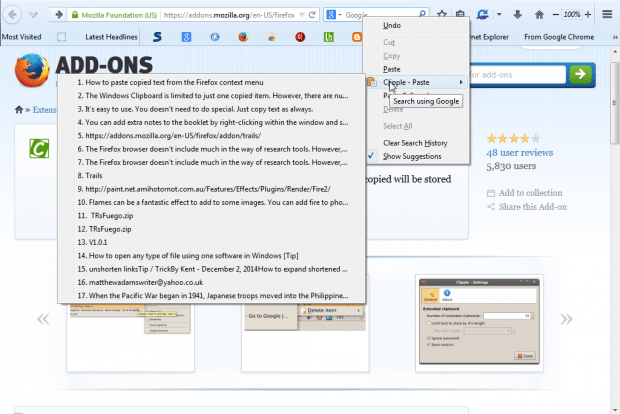
Task: Open the bookmarks list icon
Action: point(460,14)
